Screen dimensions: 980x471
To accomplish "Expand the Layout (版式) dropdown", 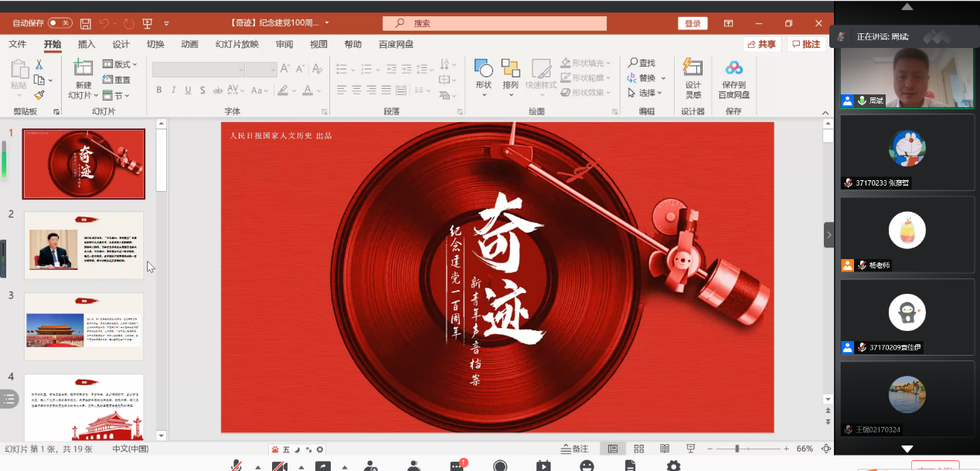I will coord(120,64).
